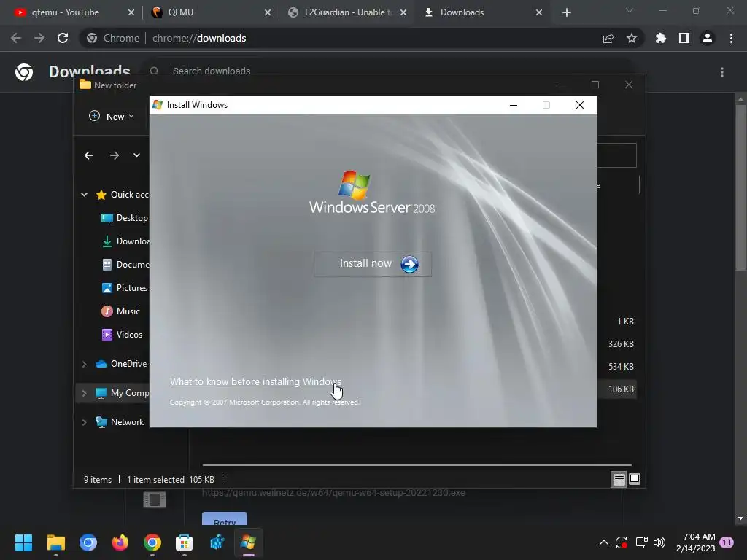Open File Explorer from taskbar
This screenshot has height=560, width=747.
tap(55, 542)
